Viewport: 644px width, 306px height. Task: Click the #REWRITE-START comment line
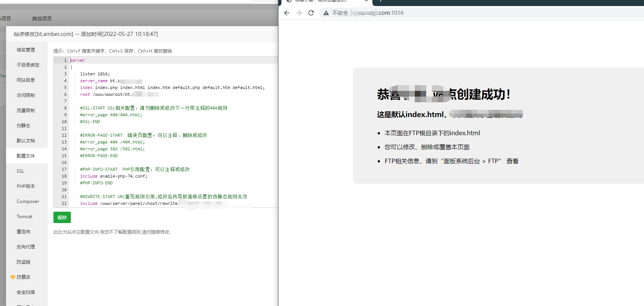tap(164, 197)
